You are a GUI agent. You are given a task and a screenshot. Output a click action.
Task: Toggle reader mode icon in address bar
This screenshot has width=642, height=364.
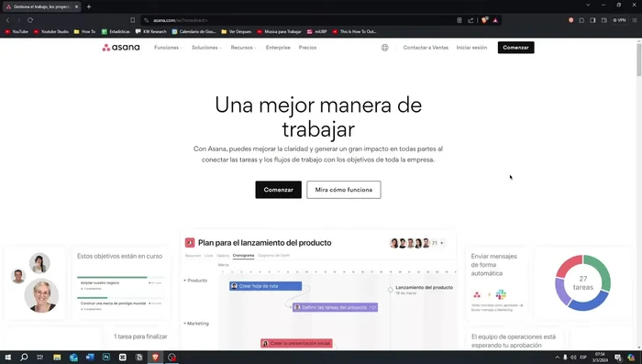pyautogui.click(x=459, y=20)
